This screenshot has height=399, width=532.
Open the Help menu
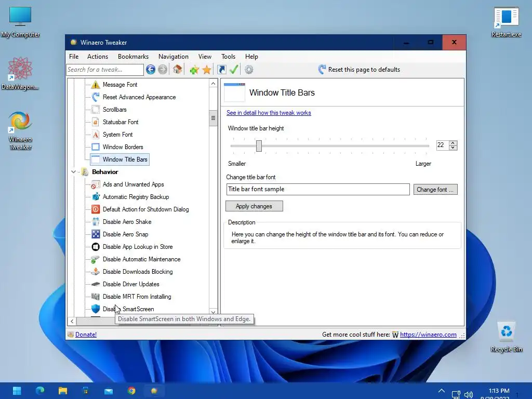click(252, 57)
